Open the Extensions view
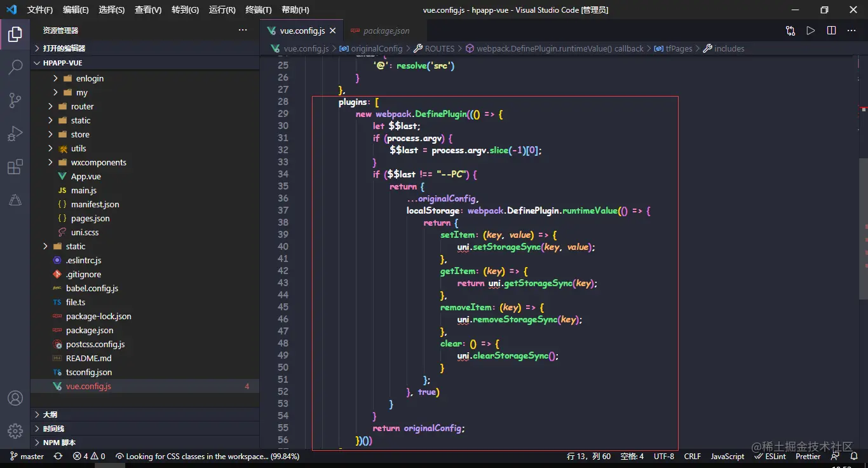868x468 pixels. pyautogui.click(x=15, y=167)
